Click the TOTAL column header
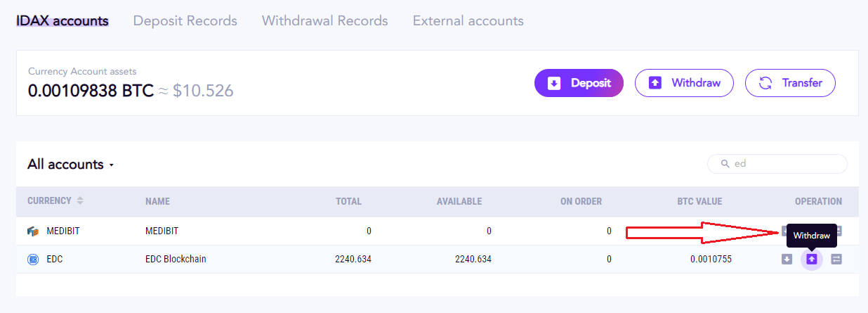Screen dimensions: 868x313 pyautogui.click(x=348, y=201)
